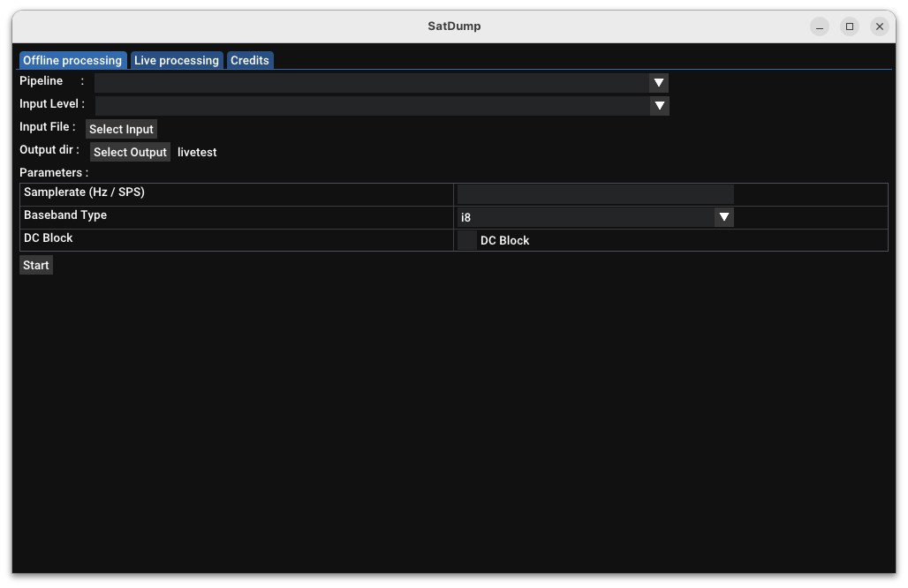Click the livetest output directory text
Image resolution: width=908 pixels, height=588 pixels.
(197, 152)
